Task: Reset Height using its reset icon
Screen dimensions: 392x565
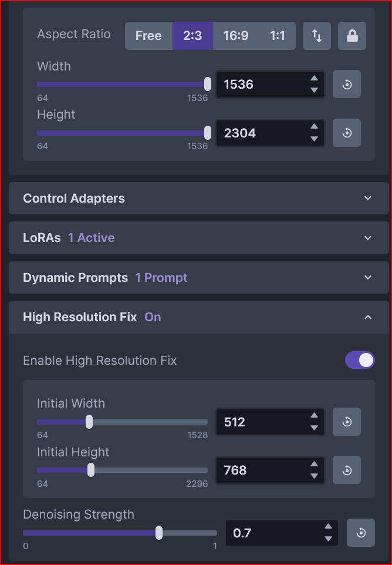Action: click(x=346, y=133)
